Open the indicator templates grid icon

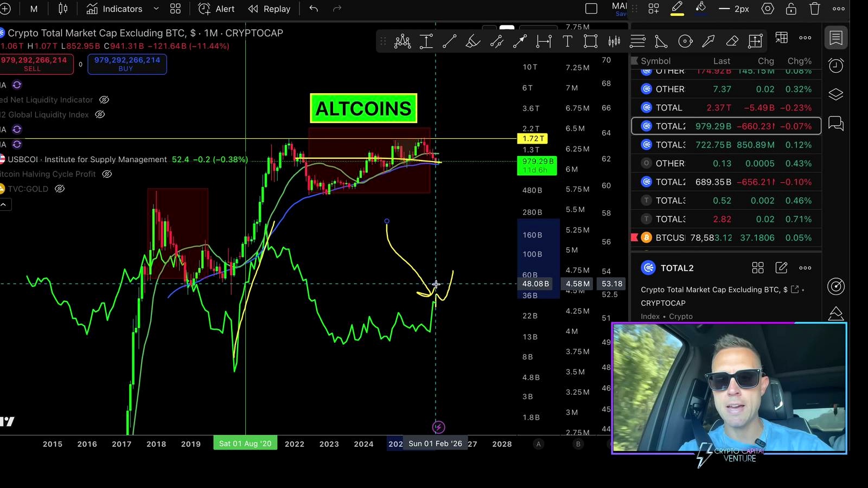[175, 9]
